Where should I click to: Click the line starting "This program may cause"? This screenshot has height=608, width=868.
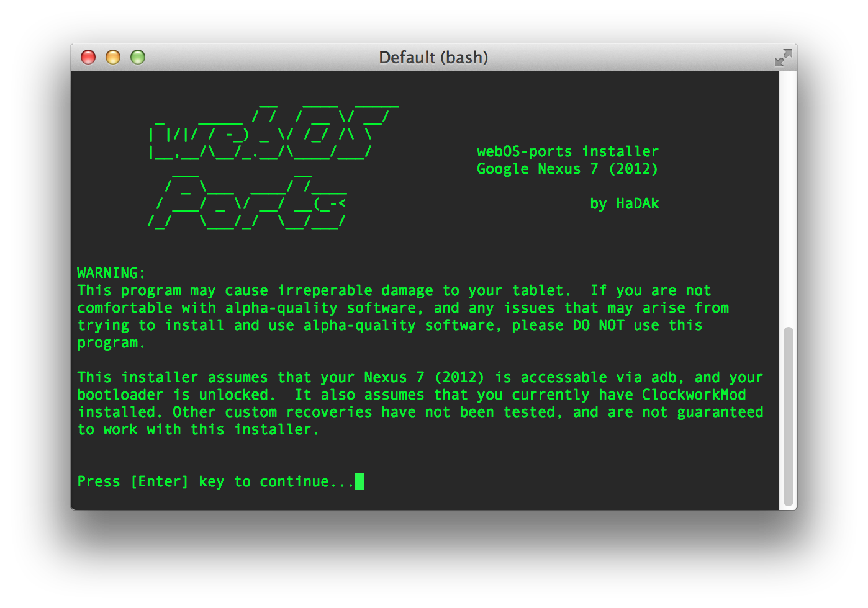(394, 290)
